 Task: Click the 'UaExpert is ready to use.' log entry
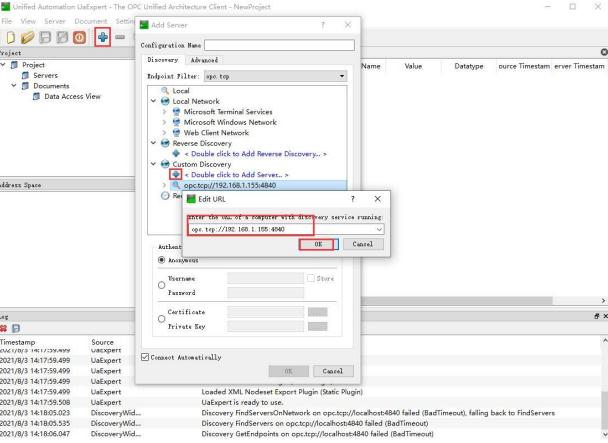tap(242, 402)
